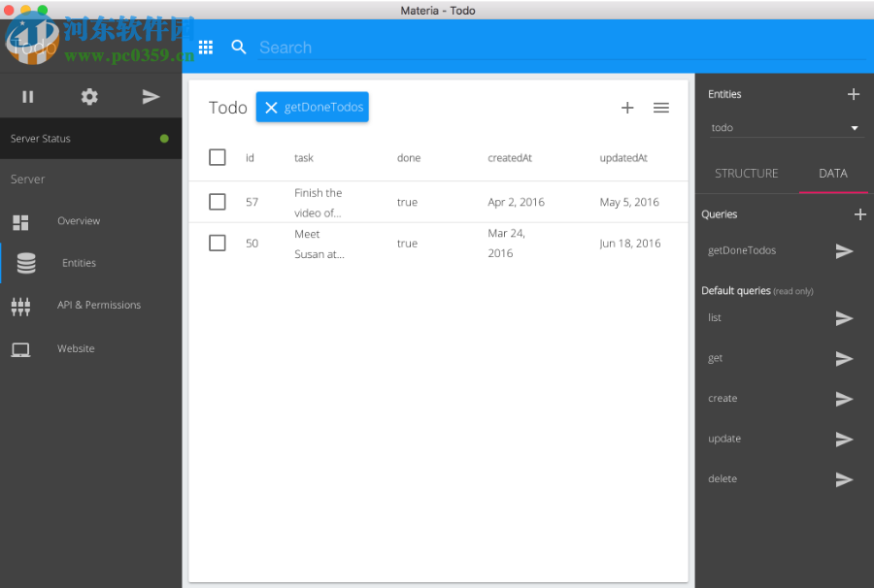The image size is (874, 588).
Task: Open API & Permissions section
Action: pyautogui.click(x=99, y=305)
